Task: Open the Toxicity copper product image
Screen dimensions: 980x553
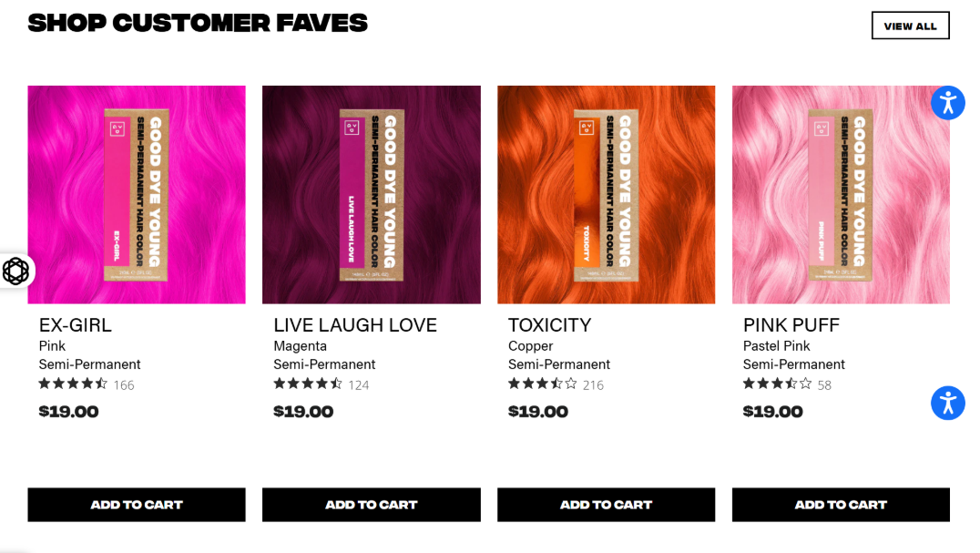Action: 607,195
